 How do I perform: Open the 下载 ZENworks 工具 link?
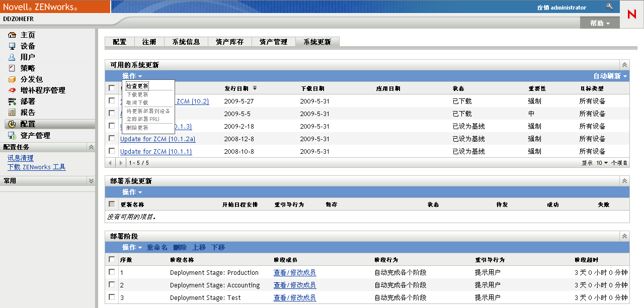(37, 167)
